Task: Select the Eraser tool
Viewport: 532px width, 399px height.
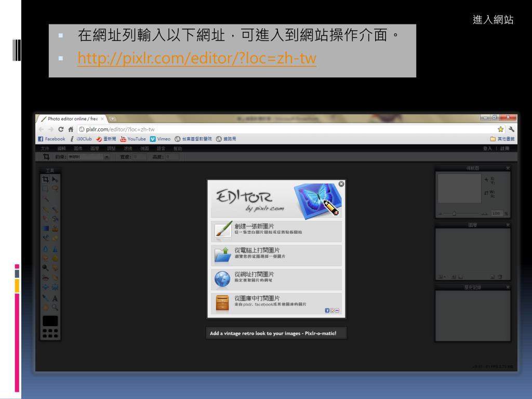Action: click(46, 219)
